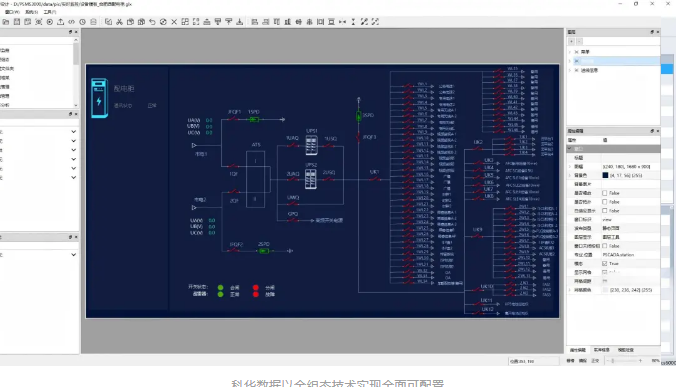Close the top-left docked panel
Screen dimensions: 676x387
point(76,32)
